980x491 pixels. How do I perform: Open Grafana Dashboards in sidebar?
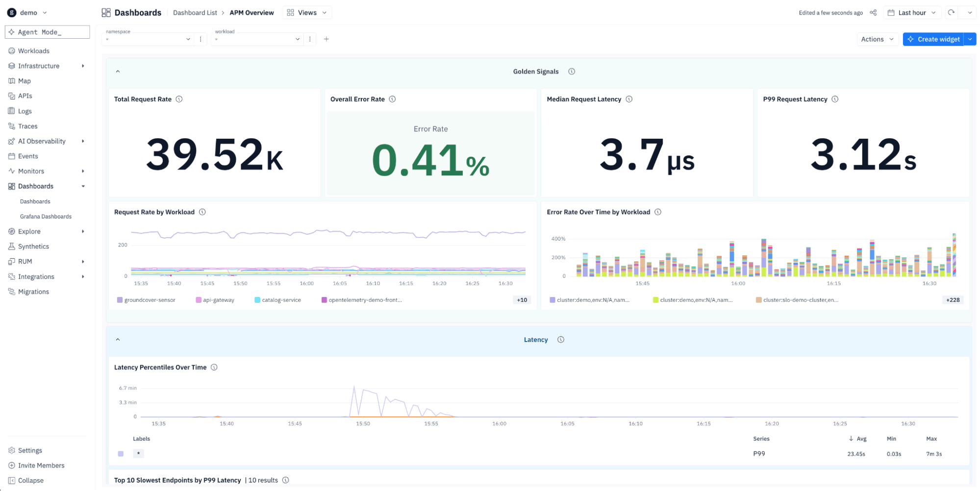click(46, 216)
